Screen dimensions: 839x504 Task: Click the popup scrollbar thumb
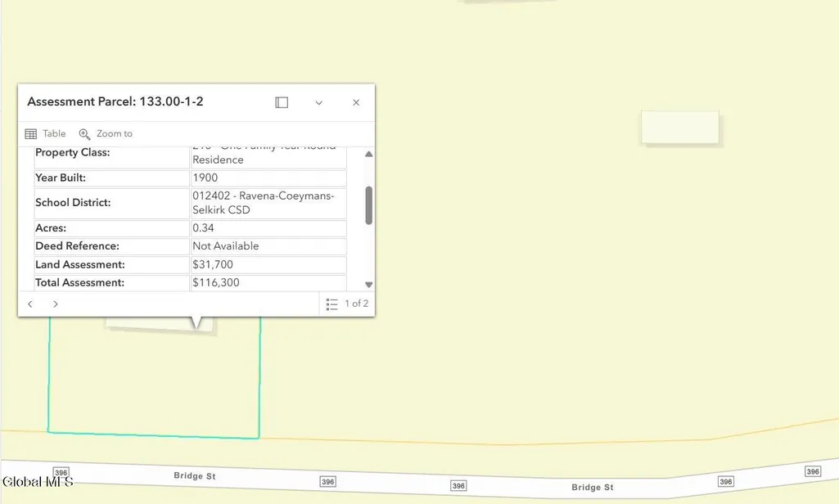coord(368,205)
